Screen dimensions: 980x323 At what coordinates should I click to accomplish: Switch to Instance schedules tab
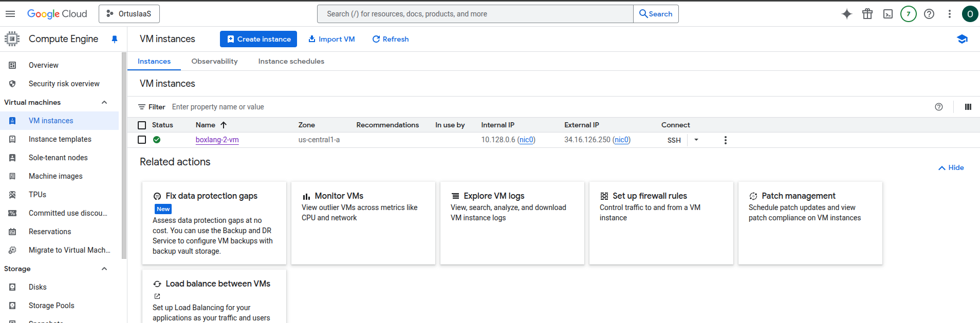(x=291, y=61)
